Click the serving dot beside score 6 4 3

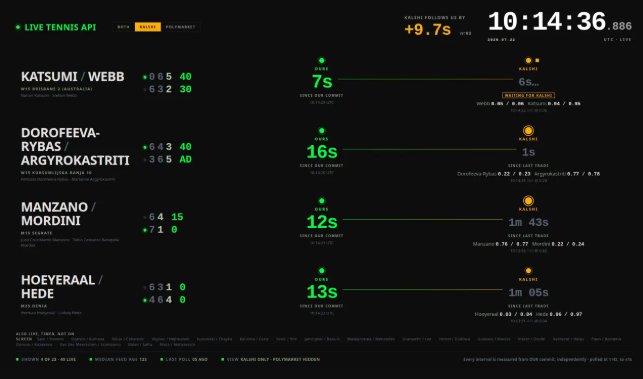pyautogui.click(x=145, y=147)
